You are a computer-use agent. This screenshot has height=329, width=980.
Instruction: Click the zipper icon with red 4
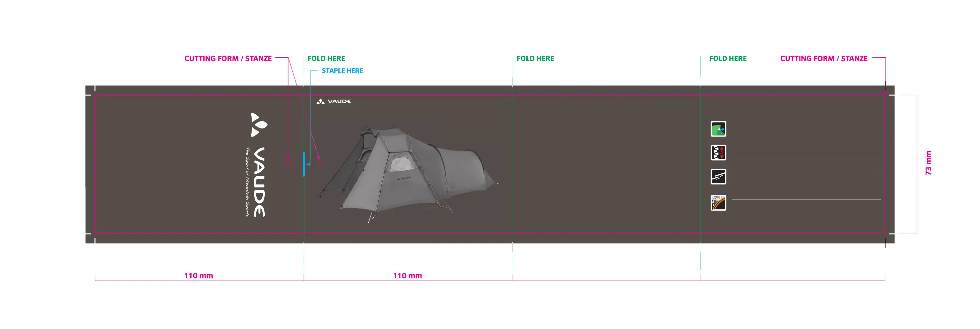point(718,153)
